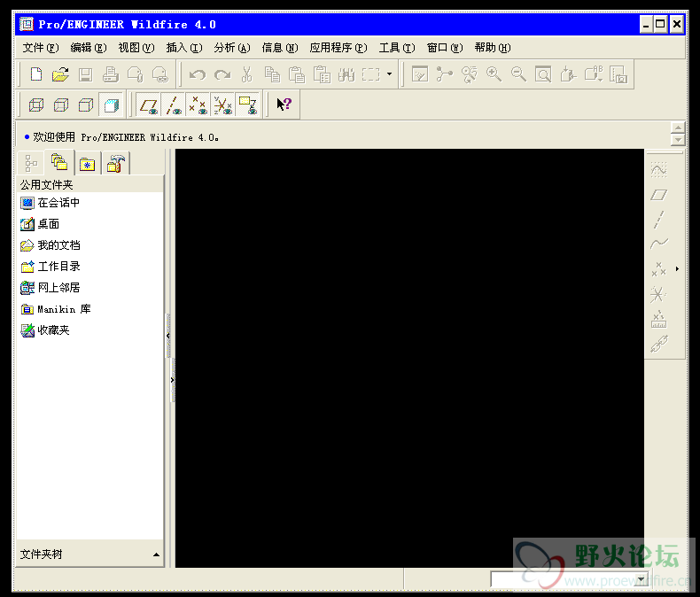Open the 插入(I) menu
700x597 pixels.
click(x=184, y=48)
